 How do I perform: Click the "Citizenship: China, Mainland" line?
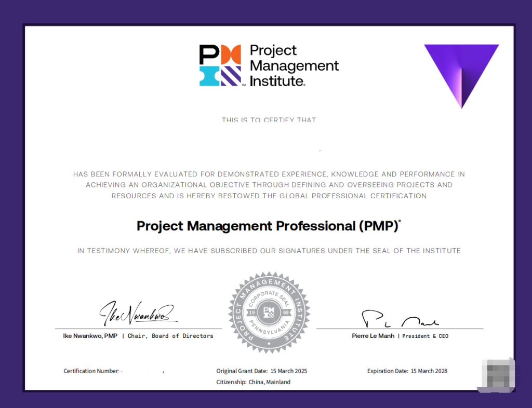click(254, 382)
